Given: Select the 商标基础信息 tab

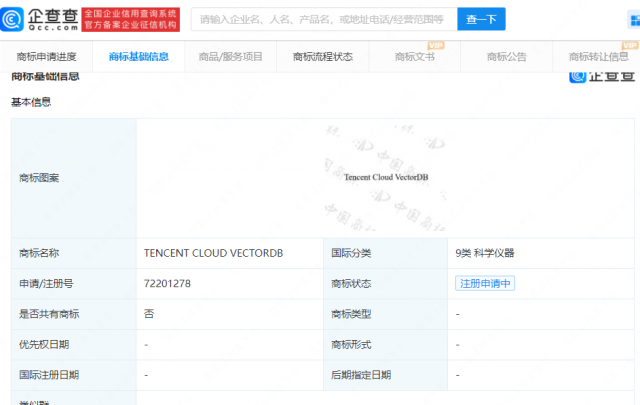Looking at the screenshot, I should (139, 57).
